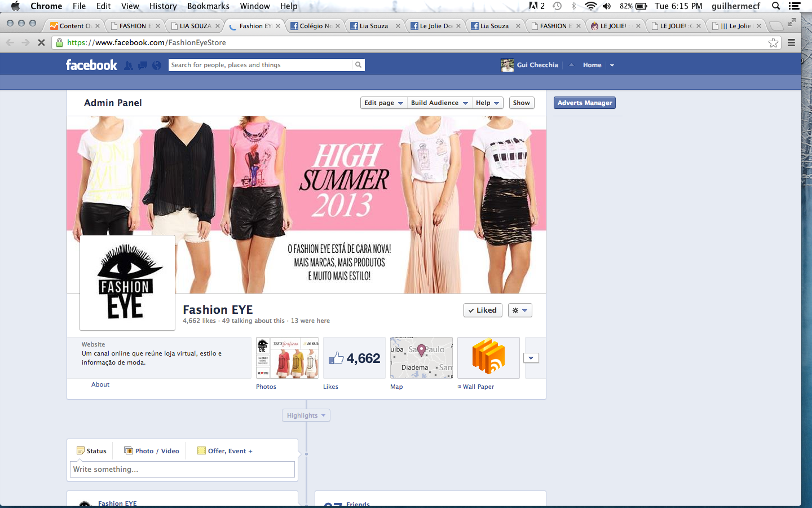Open Notification Center icon
The width and height of the screenshot is (812, 508).
tap(795, 6)
